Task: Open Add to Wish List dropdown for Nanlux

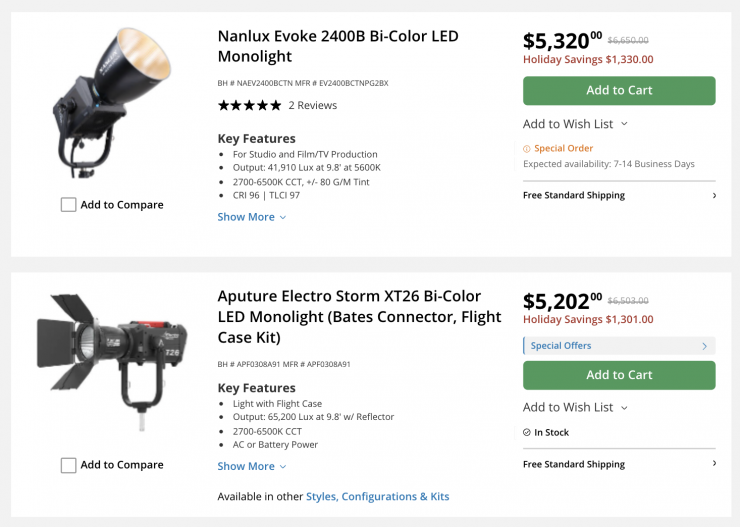Action: pos(575,124)
